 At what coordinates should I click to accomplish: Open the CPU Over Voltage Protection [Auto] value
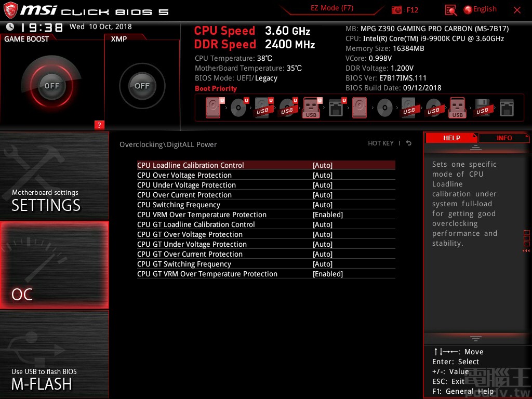tap(322, 175)
